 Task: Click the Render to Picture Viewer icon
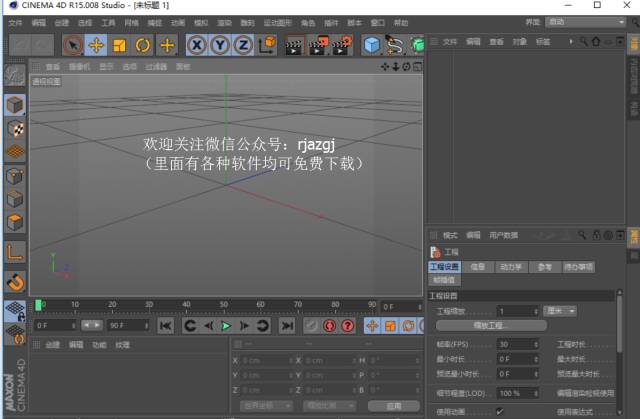(x=318, y=45)
